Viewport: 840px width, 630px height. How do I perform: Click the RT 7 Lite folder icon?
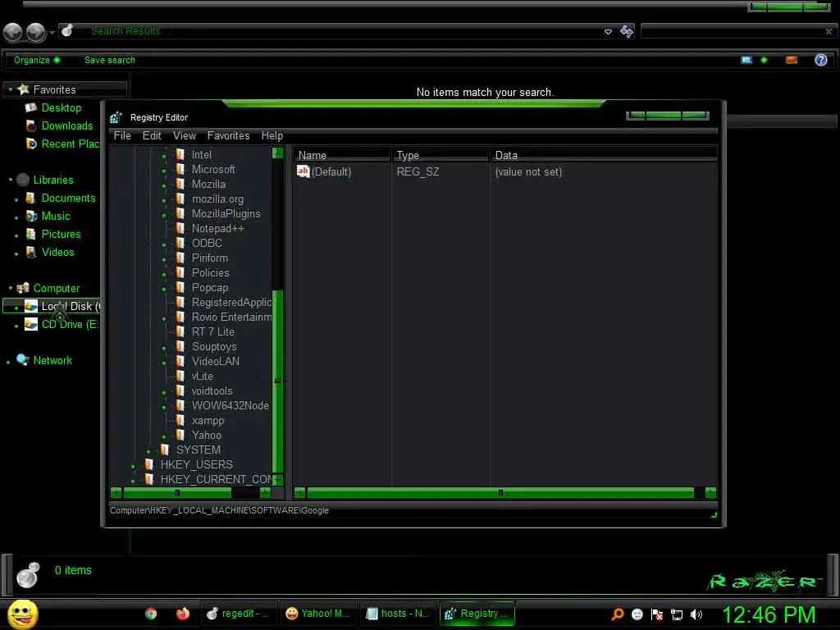point(180,331)
